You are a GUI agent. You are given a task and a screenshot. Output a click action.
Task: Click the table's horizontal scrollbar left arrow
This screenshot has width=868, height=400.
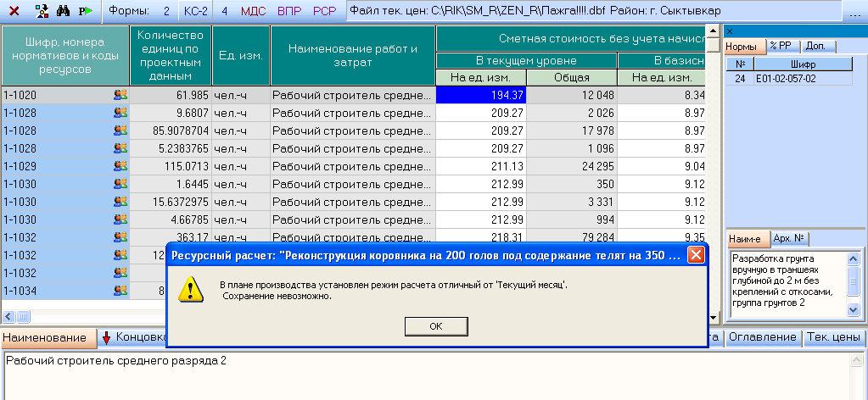[8, 316]
